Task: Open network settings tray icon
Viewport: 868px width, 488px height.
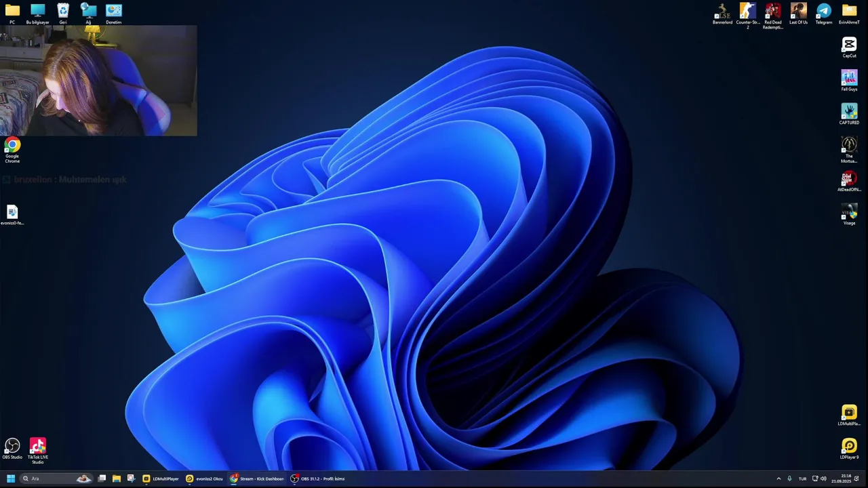Action: (x=814, y=479)
